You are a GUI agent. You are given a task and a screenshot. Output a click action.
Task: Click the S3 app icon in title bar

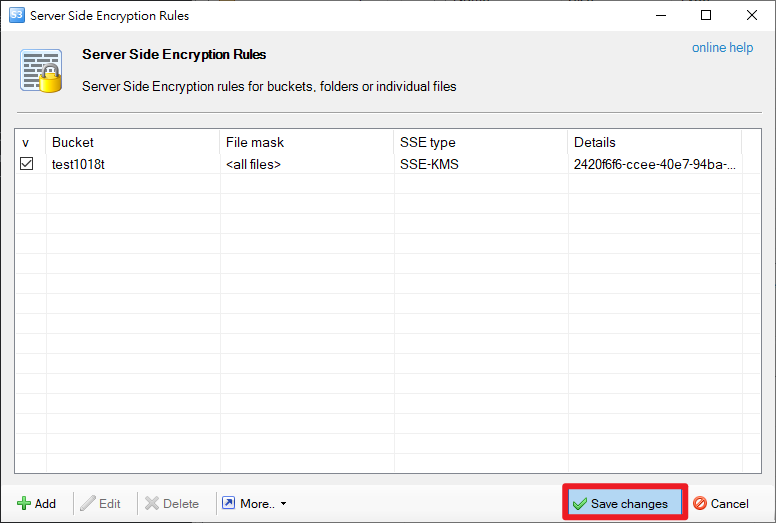(16, 15)
